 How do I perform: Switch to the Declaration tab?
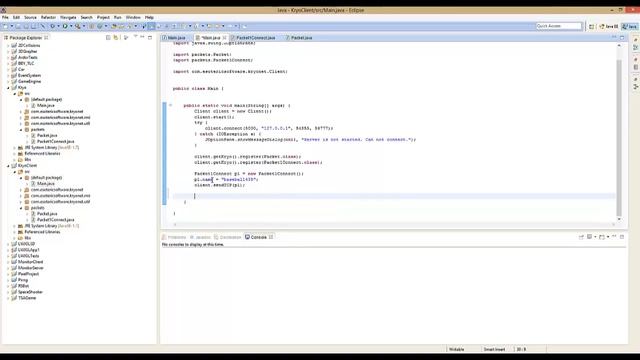[x=228, y=237]
